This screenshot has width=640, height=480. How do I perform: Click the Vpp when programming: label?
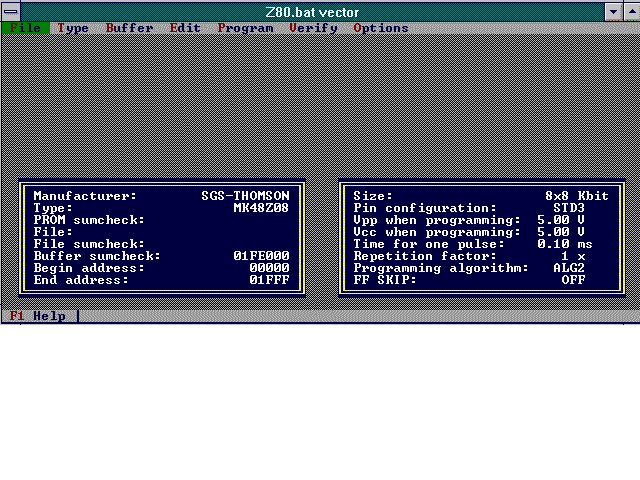click(437, 220)
